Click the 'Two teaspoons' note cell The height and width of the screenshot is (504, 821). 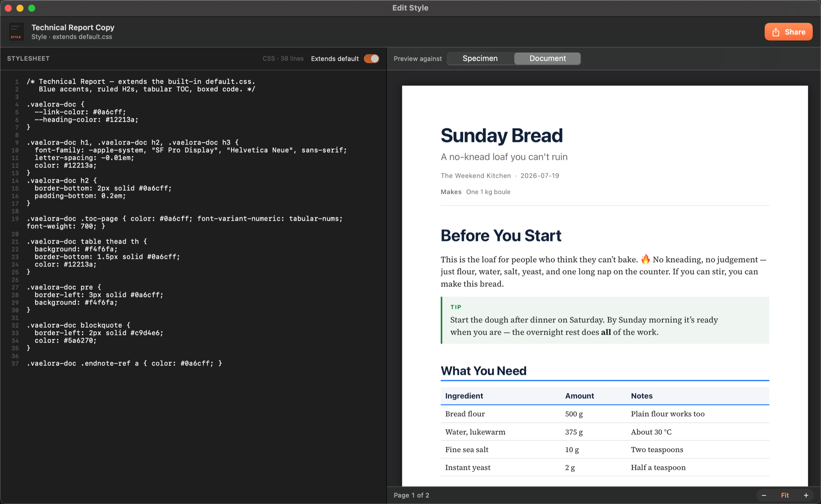tap(657, 450)
